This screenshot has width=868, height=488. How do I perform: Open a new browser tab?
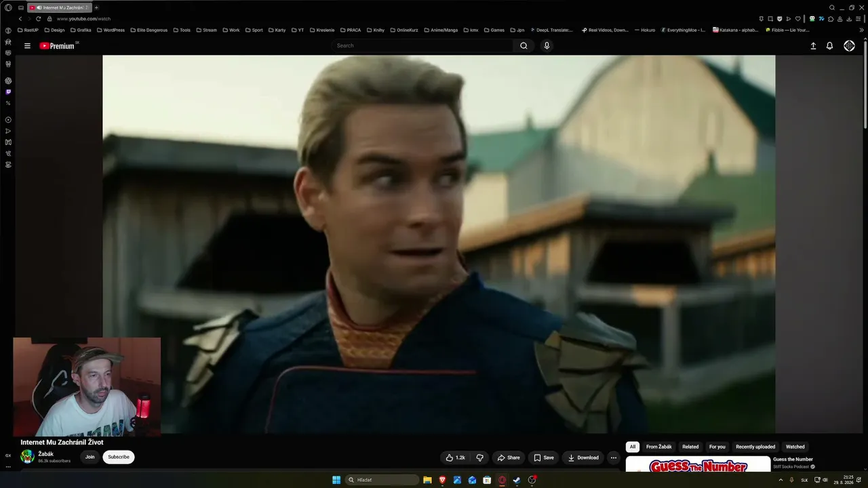tap(96, 7)
